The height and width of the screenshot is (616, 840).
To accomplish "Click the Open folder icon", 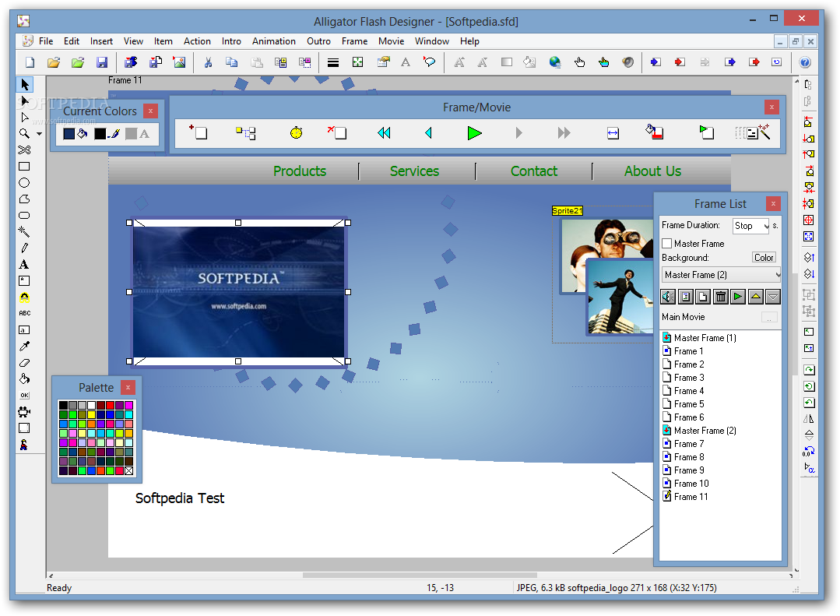I will coord(54,62).
